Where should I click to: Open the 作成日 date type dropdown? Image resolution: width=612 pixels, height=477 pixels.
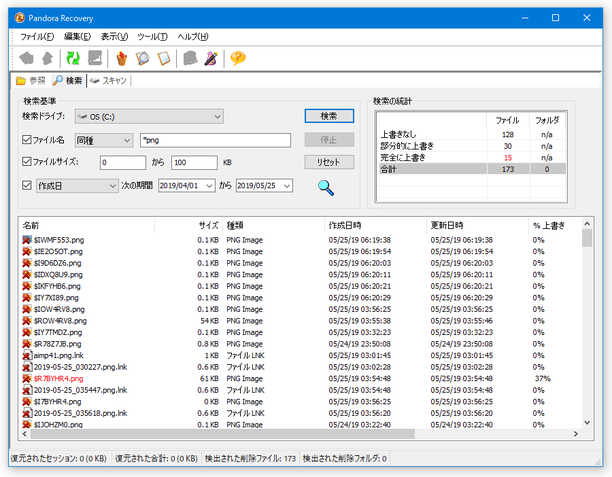(77, 186)
